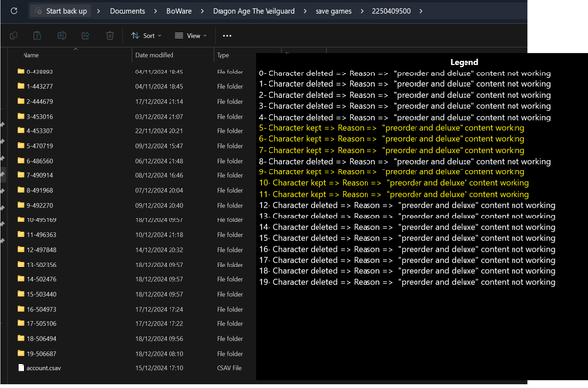The image size is (588, 388).
Task: Go to save games breadcrumb
Action: coord(333,11)
